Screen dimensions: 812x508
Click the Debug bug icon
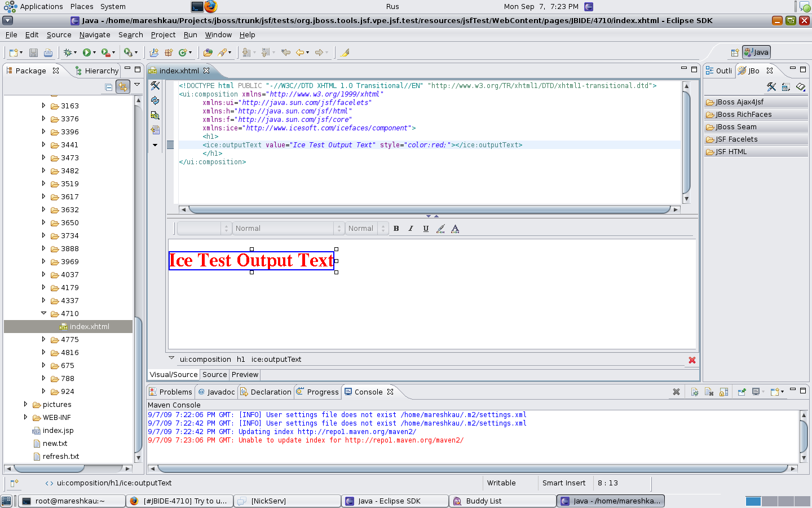click(68, 52)
